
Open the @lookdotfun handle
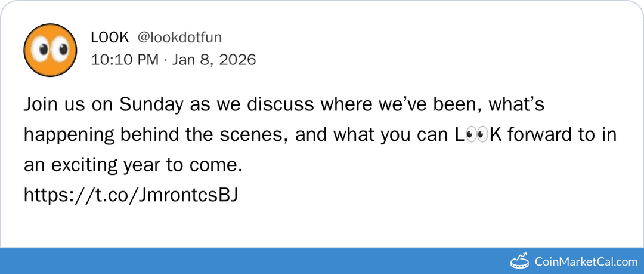(179, 37)
